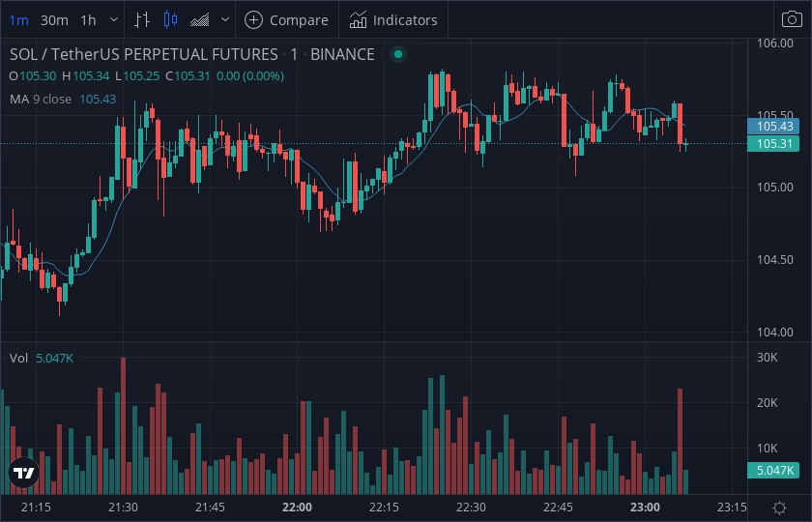Select the bars chart style icon
The image size is (812, 522).
[x=142, y=20]
